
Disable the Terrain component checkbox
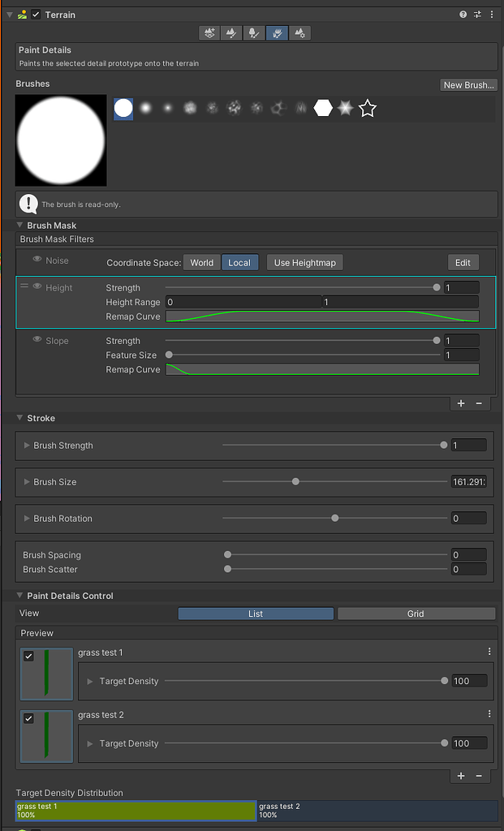point(36,15)
